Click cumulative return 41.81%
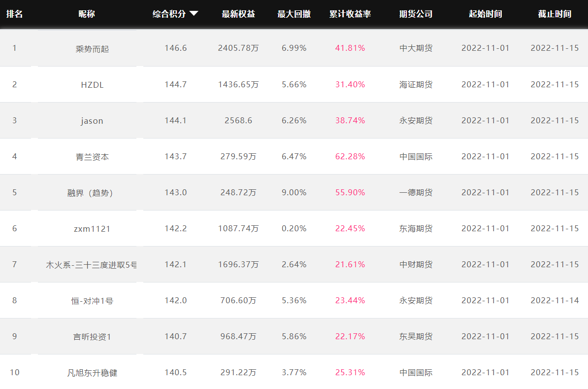The width and height of the screenshot is (588, 389). pyautogui.click(x=350, y=48)
